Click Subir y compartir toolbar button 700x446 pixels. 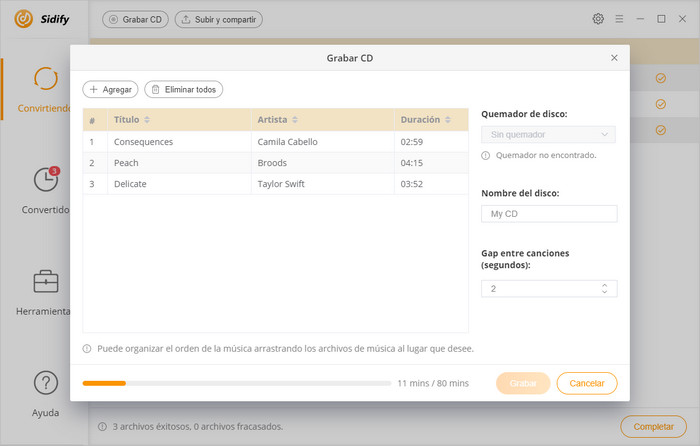point(219,19)
